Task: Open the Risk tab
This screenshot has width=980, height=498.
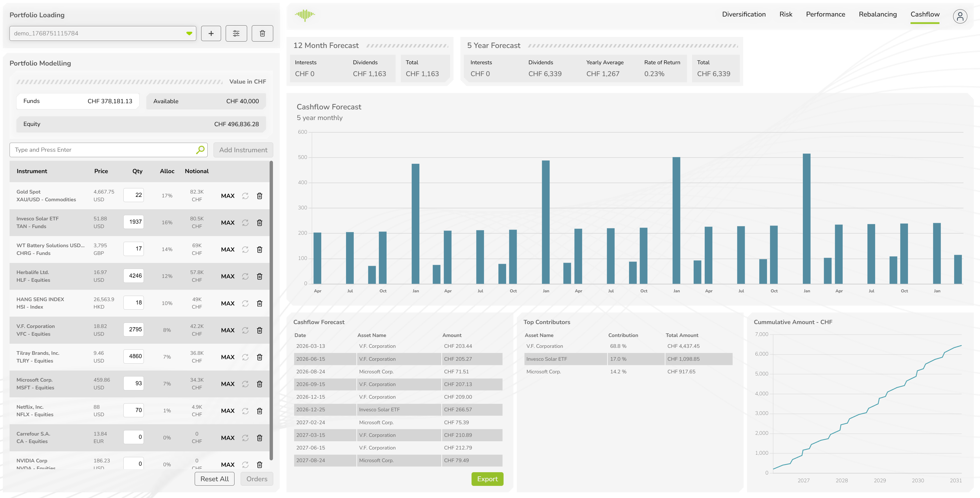Action: (786, 14)
